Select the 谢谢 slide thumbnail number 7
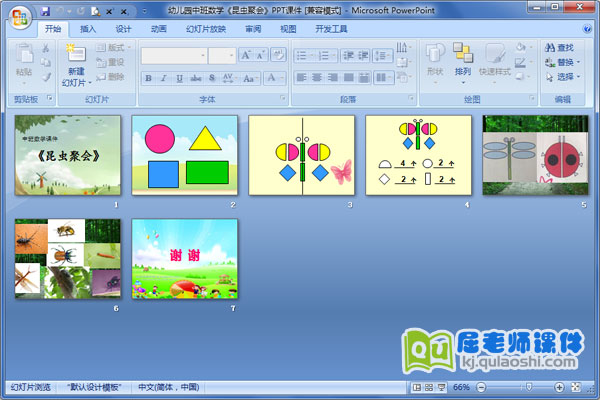 click(x=185, y=259)
